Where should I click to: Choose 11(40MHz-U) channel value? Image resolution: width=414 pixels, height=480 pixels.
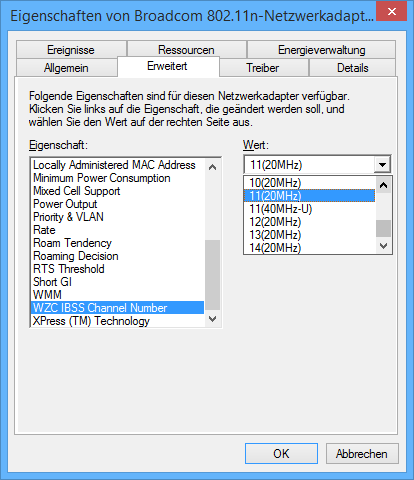309,209
